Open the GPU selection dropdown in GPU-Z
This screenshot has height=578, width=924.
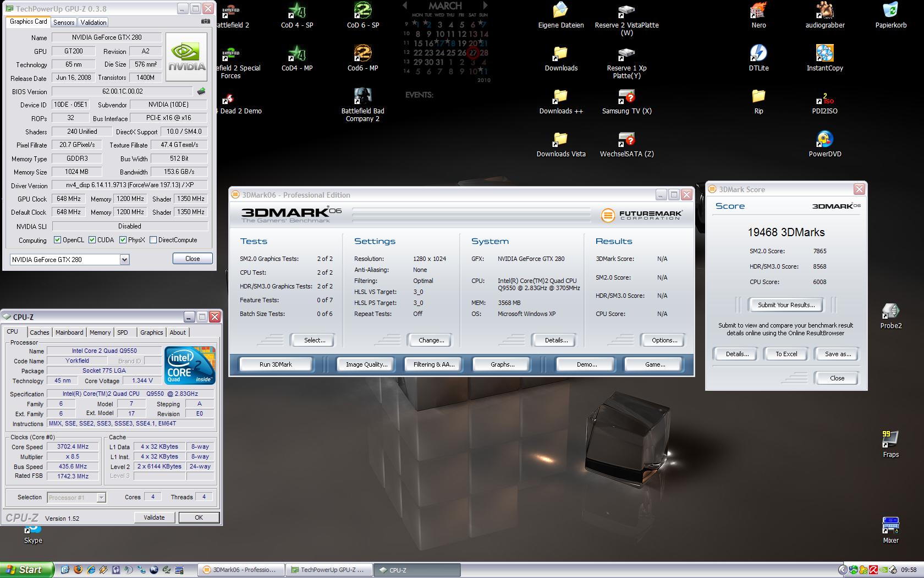[x=124, y=259]
